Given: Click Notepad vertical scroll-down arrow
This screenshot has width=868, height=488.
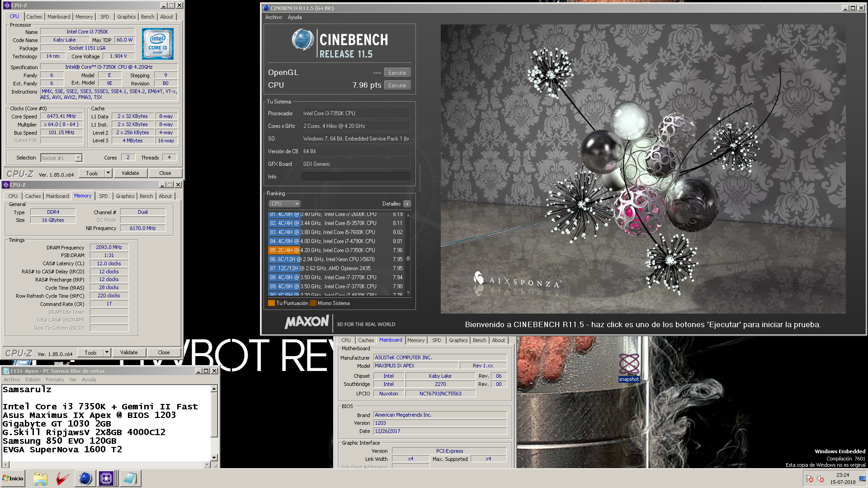Looking at the screenshot, I should click(x=214, y=457).
